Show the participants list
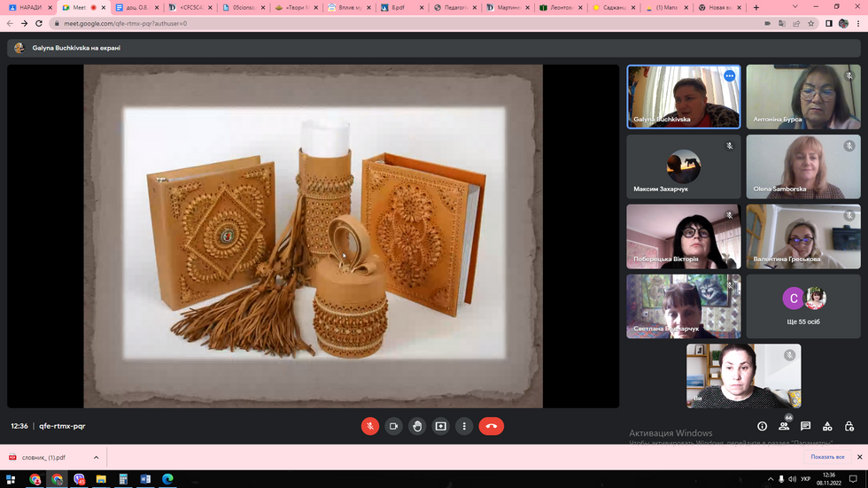The width and height of the screenshot is (868, 488). click(x=784, y=426)
